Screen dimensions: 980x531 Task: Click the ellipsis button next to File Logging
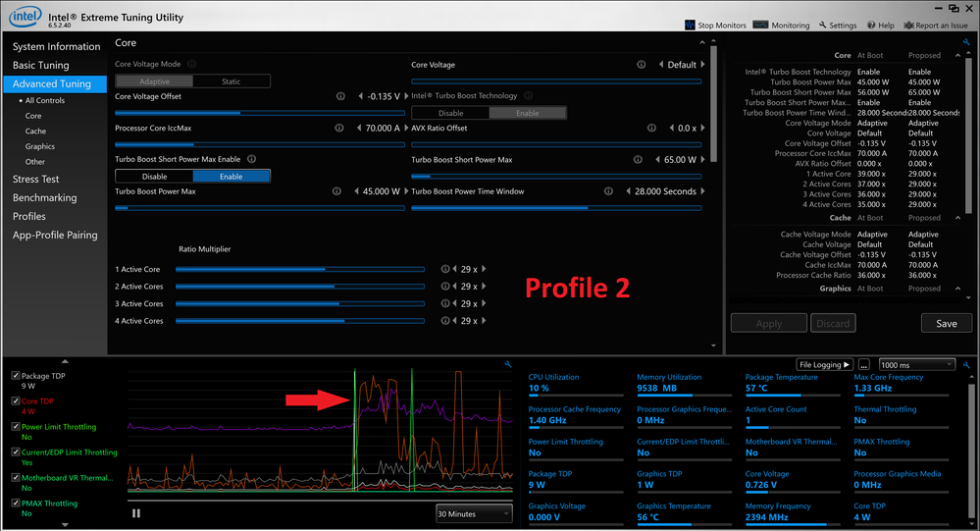click(x=863, y=364)
